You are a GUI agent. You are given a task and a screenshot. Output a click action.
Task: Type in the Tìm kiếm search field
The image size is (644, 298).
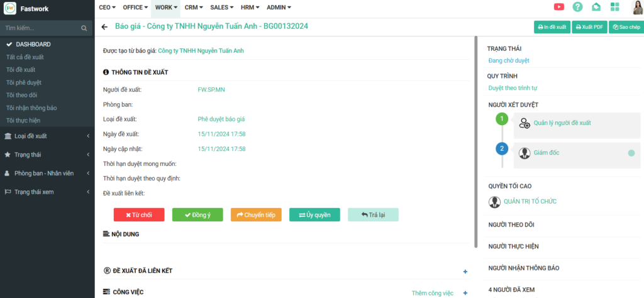click(41, 28)
